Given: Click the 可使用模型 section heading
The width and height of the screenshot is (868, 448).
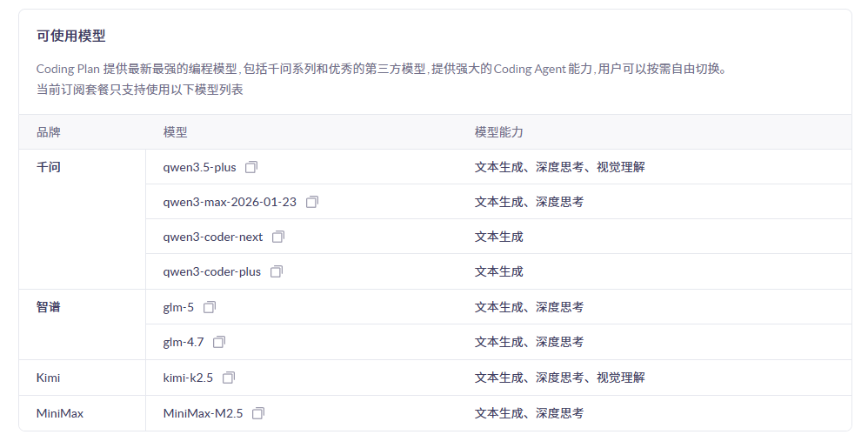Looking at the screenshot, I should (71, 37).
